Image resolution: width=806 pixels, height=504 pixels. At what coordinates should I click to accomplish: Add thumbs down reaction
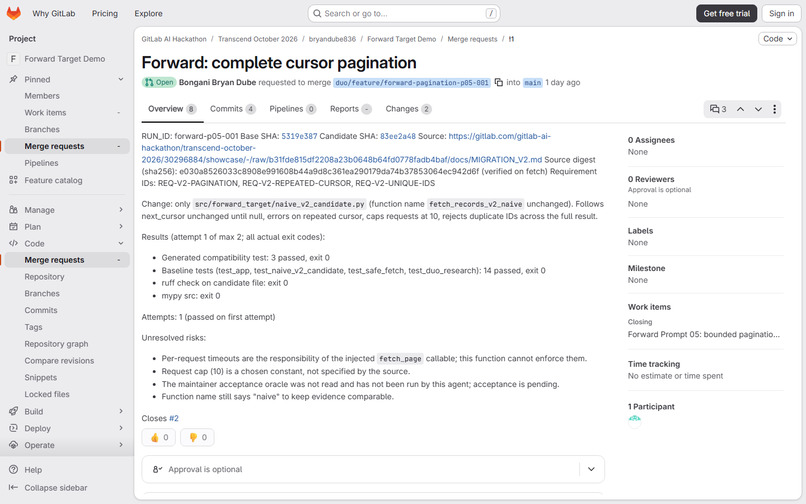click(197, 437)
